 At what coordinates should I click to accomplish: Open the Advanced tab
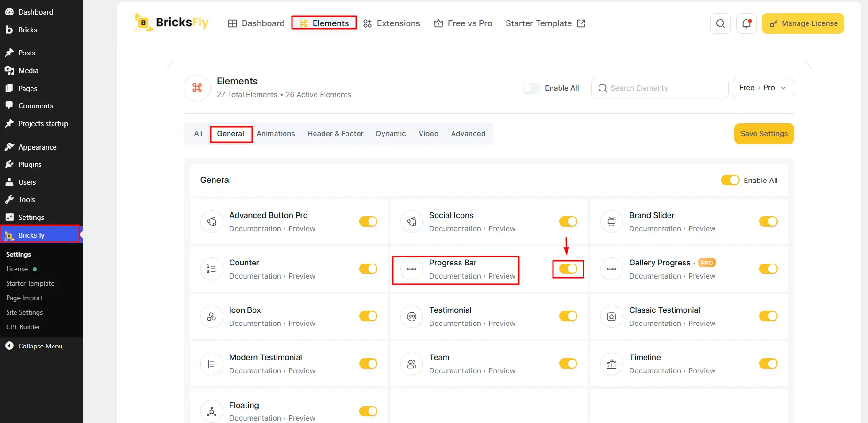coord(469,134)
